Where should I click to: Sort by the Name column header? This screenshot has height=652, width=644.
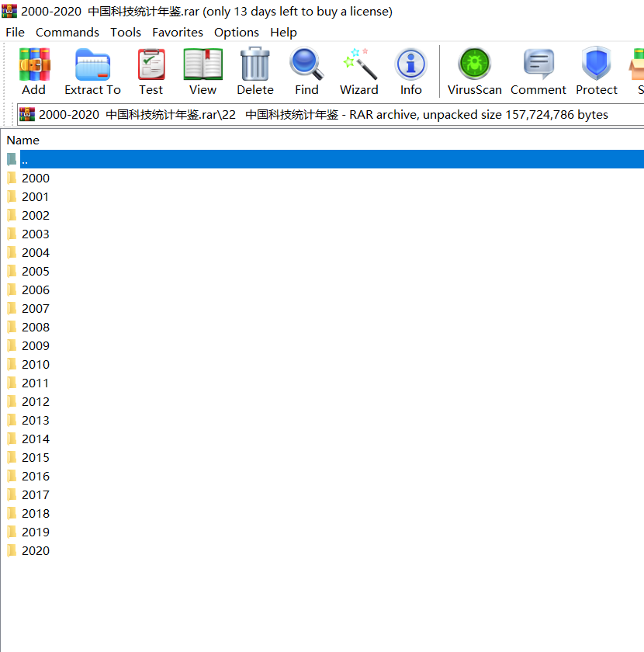23,140
